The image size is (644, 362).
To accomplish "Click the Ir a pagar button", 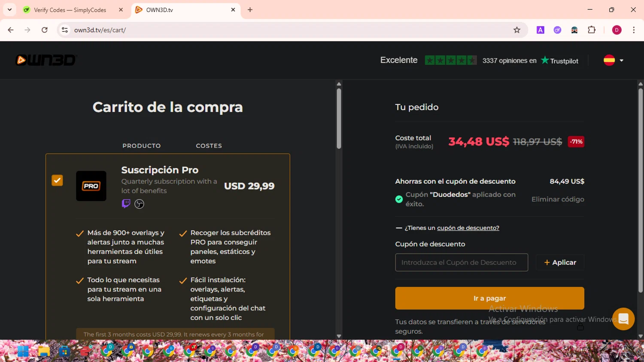I will [x=489, y=298].
